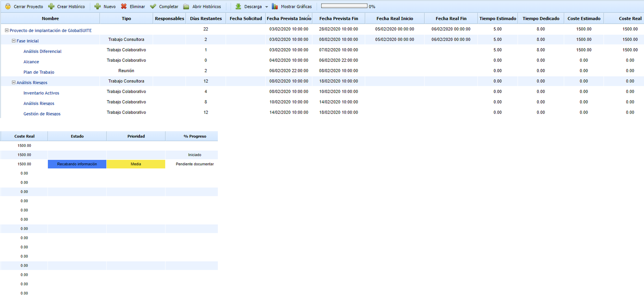Image resolution: width=644 pixels, height=300 pixels.
Task: Open the Plan de Trabajo task link
Action: point(39,72)
